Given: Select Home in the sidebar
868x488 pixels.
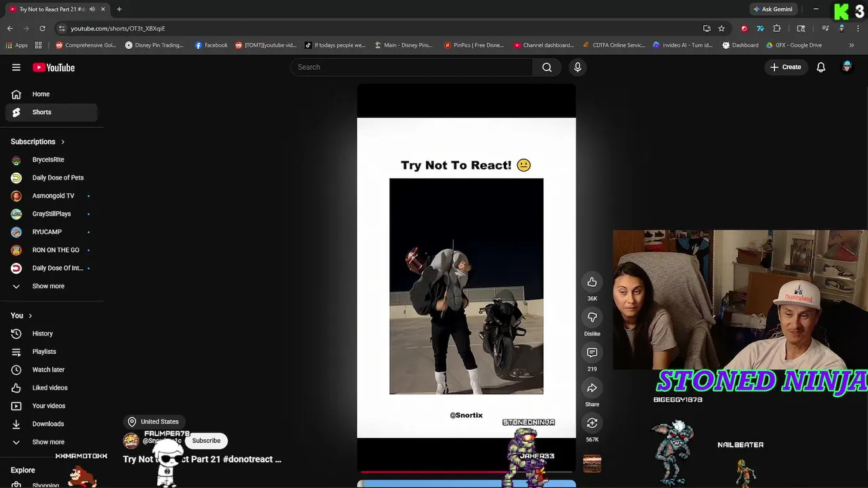Looking at the screenshot, I should coord(51,94).
